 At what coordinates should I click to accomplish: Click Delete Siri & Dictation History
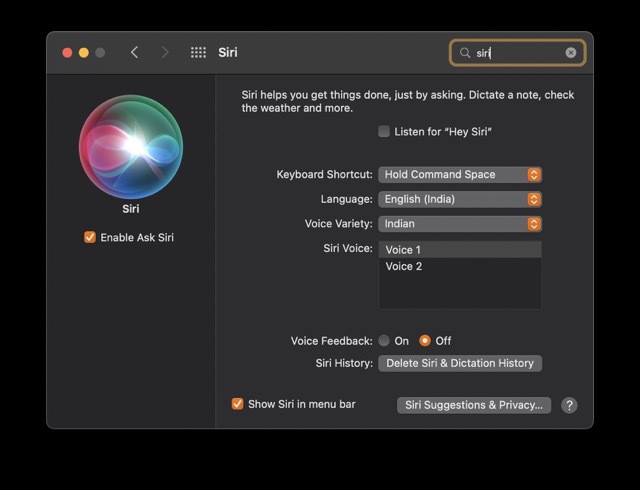[460, 363]
